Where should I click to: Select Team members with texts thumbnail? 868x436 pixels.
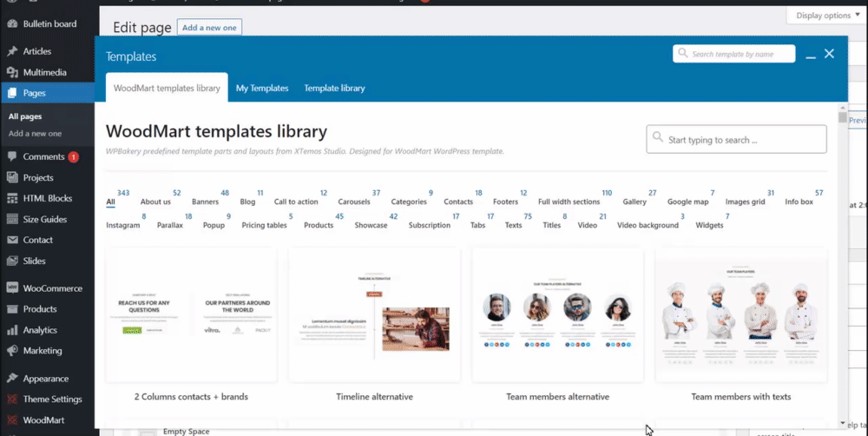click(740, 314)
